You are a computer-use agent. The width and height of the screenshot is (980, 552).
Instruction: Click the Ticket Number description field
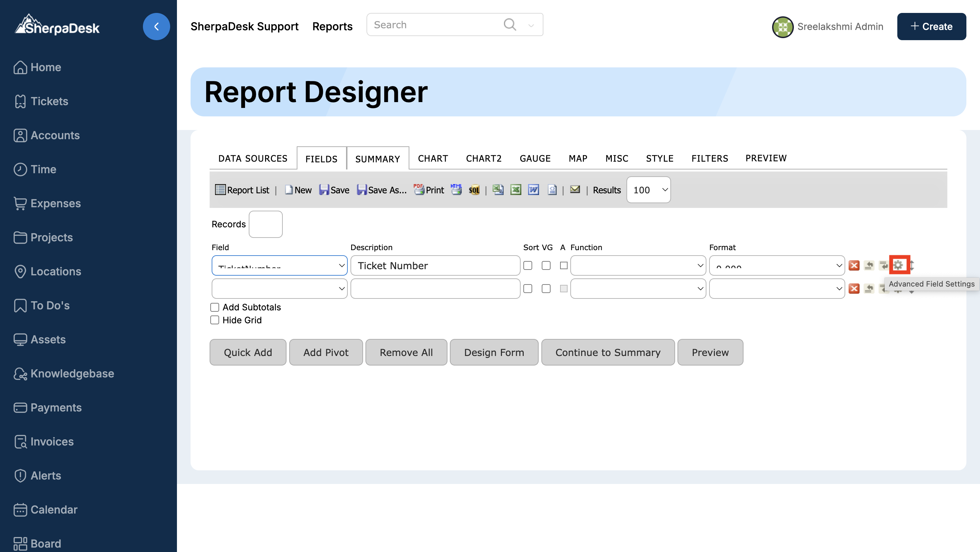435,265
